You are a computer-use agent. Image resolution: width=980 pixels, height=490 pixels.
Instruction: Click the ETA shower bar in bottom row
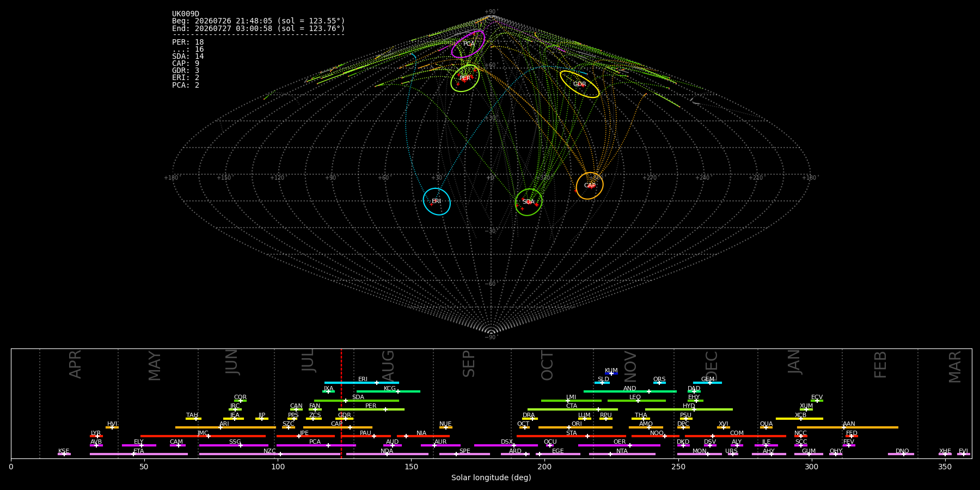point(139,454)
